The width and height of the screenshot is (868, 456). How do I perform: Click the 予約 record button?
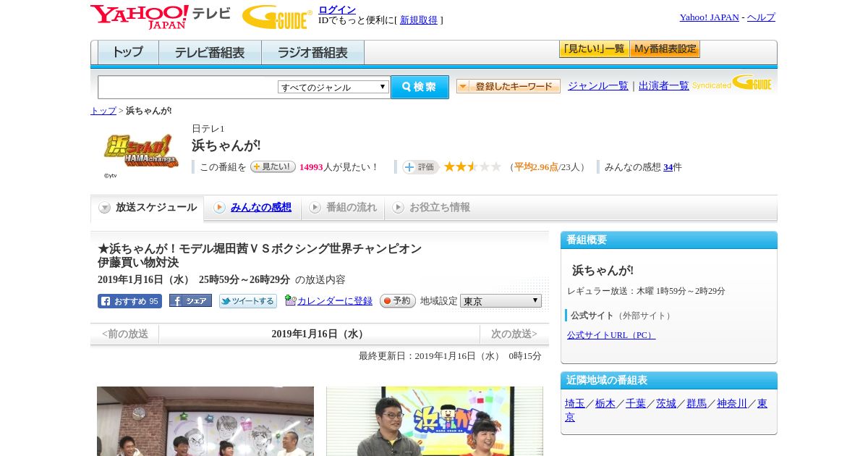click(398, 300)
